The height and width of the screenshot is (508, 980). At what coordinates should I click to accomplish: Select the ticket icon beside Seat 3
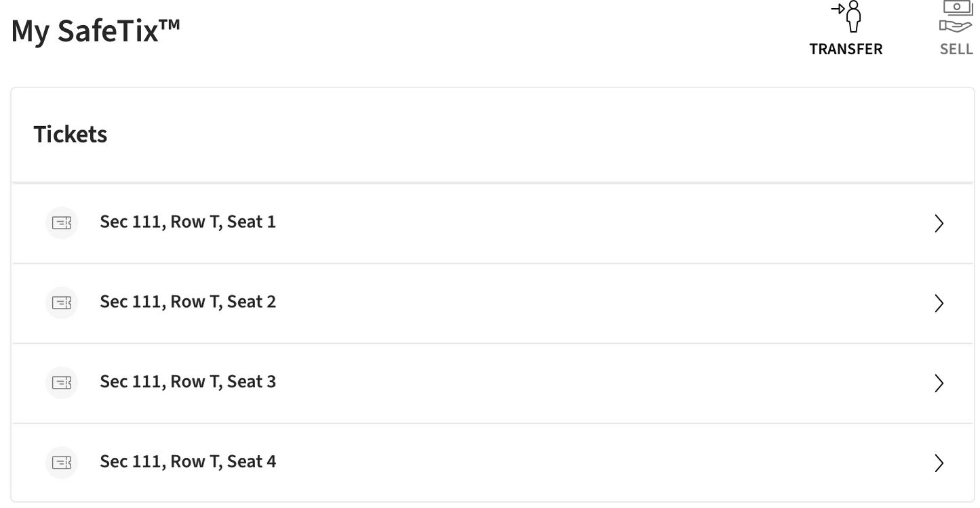point(62,383)
